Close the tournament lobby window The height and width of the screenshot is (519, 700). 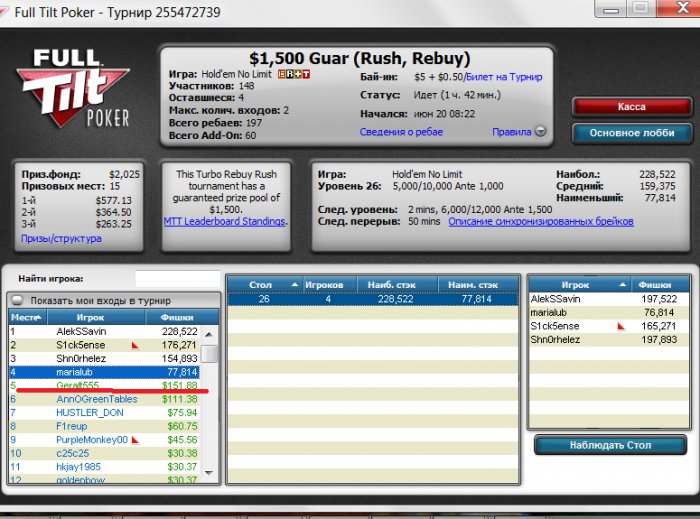[x=681, y=8]
